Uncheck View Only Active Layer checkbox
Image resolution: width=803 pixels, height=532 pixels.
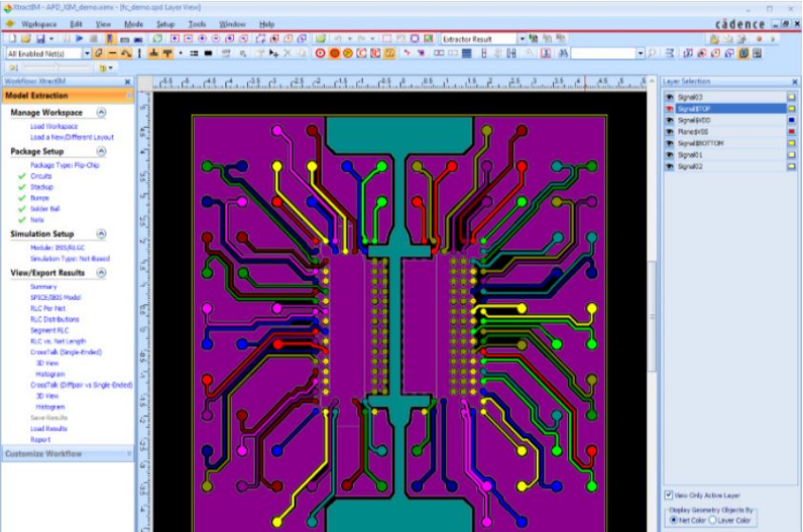tap(669, 495)
